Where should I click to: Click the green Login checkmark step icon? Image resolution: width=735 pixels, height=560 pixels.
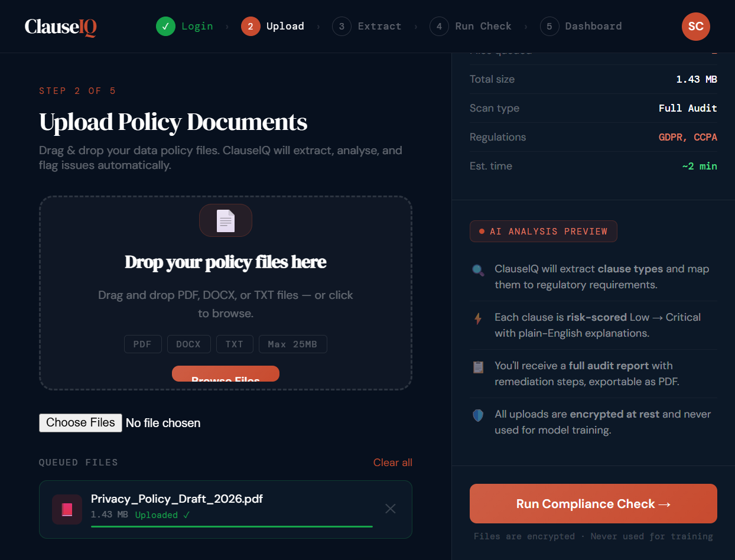(x=165, y=27)
